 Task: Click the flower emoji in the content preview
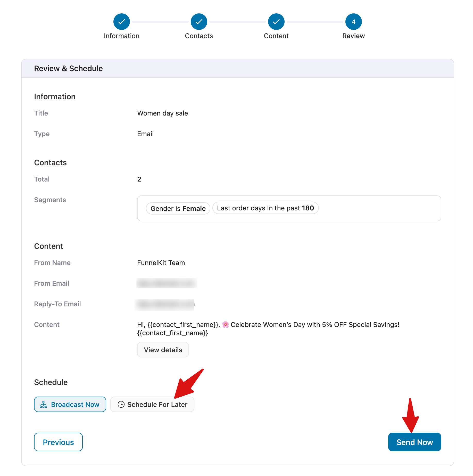pos(225,324)
